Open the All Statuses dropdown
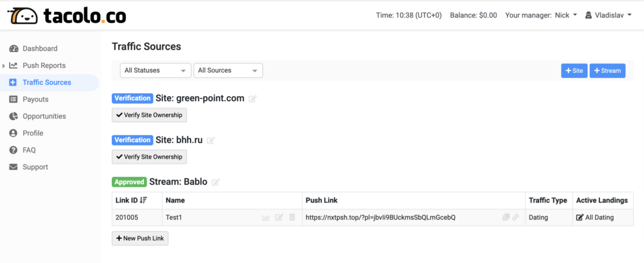Viewport: 644px width, 263px height. tap(156, 70)
